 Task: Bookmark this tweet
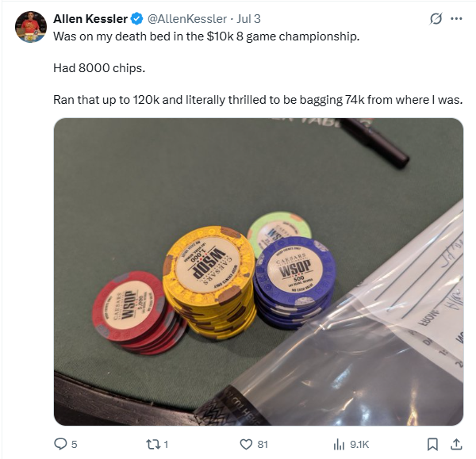[432, 445]
